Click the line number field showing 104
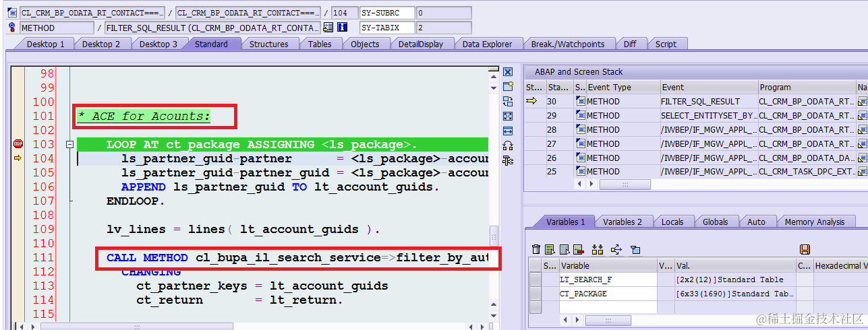Screen dimensions: 868x330 [x=345, y=13]
